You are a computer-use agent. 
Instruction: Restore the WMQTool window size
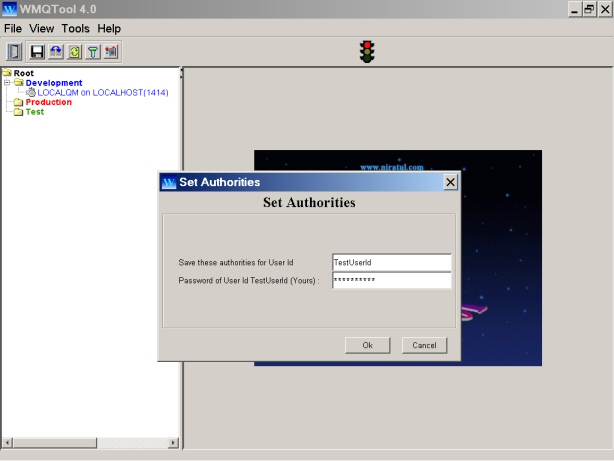[x=589, y=9]
